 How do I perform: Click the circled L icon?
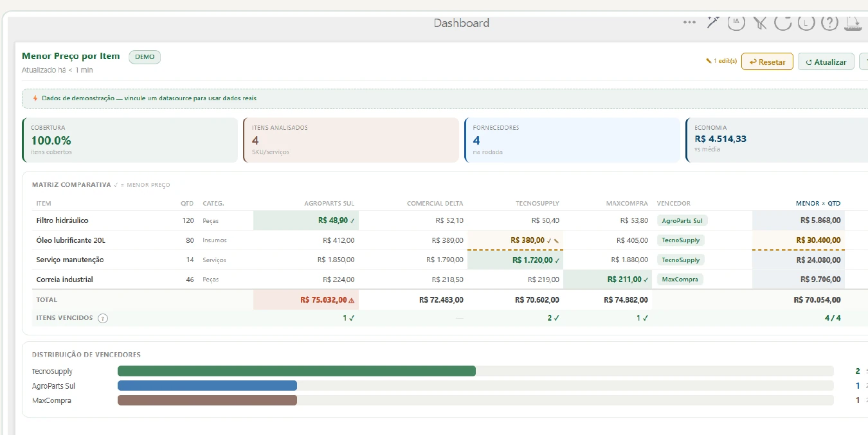(x=806, y=22)
